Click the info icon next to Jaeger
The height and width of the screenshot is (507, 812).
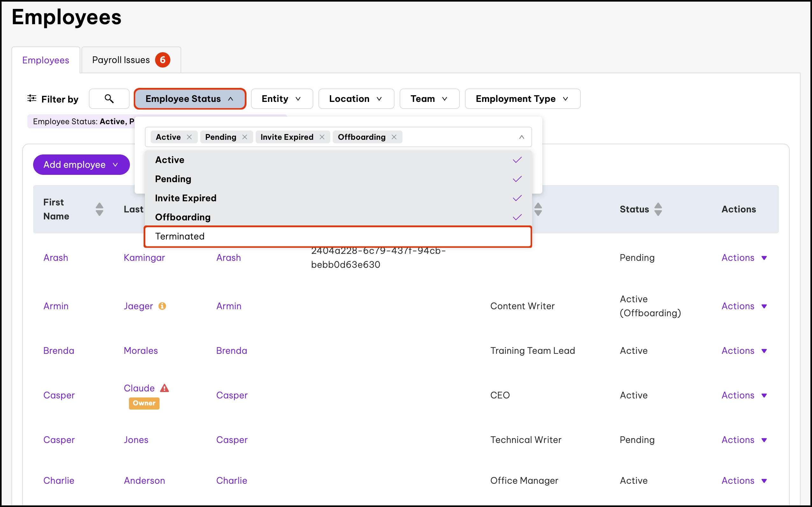click(162, 306)
